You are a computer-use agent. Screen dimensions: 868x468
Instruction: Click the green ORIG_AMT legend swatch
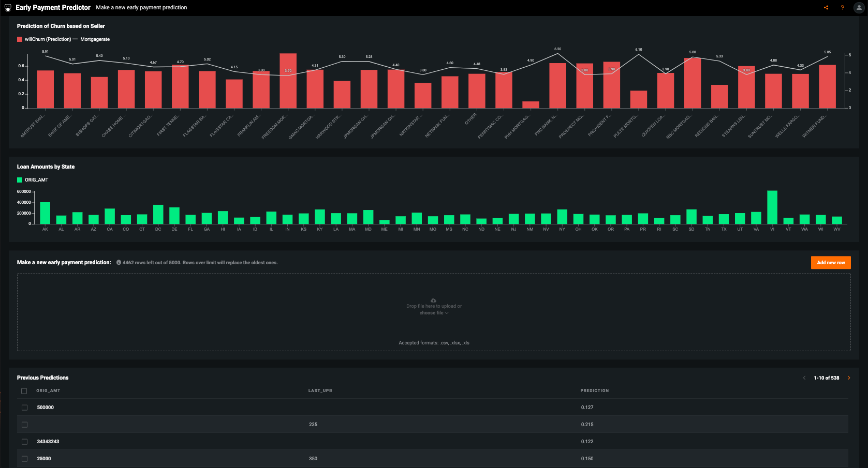20,180
